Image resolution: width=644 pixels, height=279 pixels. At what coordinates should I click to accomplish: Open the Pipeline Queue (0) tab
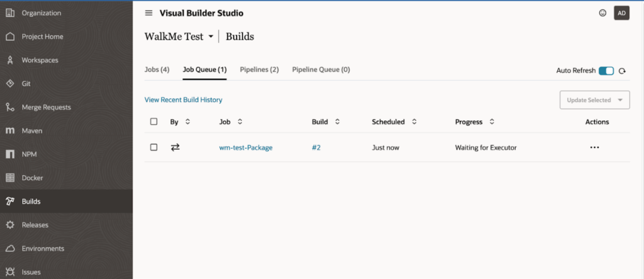(321, 69)
